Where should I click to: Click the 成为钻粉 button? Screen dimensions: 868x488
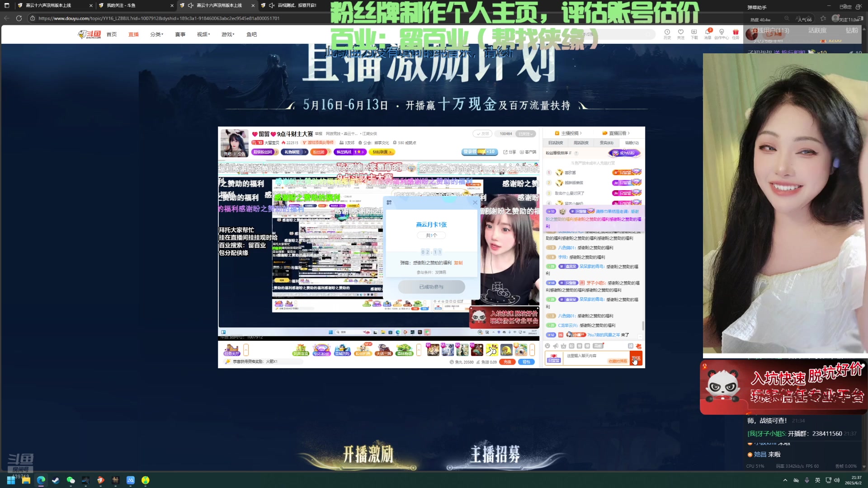(624, 153)
